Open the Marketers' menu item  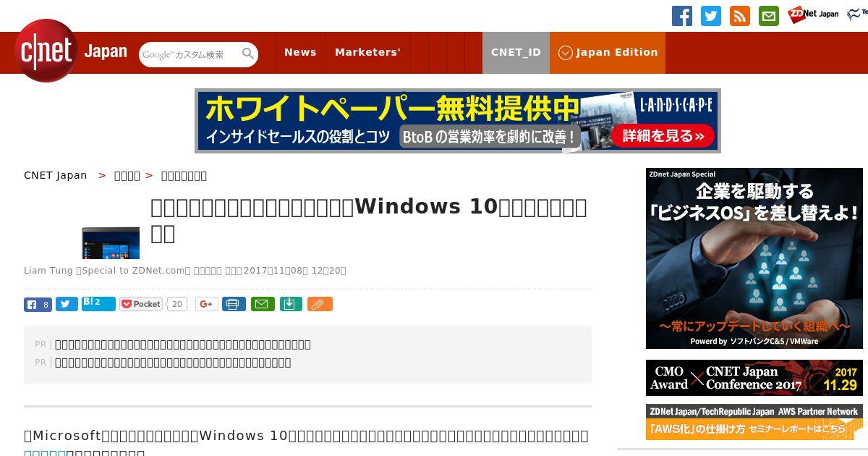tap(367, 52)
